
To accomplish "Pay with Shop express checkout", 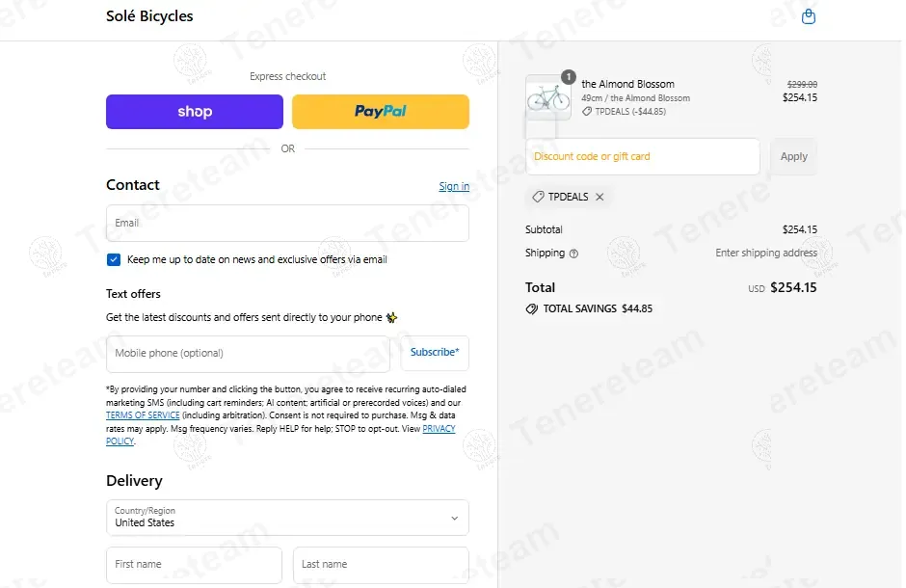I will tap(195, 112).
